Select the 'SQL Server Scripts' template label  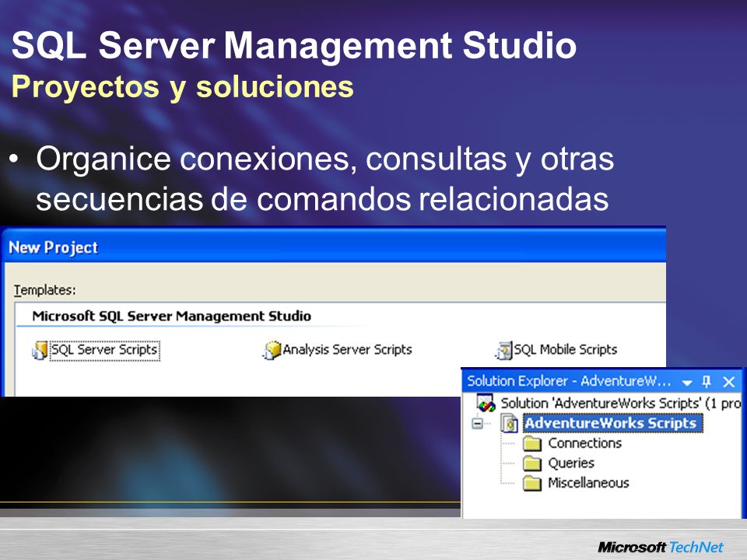coord(104,351)
